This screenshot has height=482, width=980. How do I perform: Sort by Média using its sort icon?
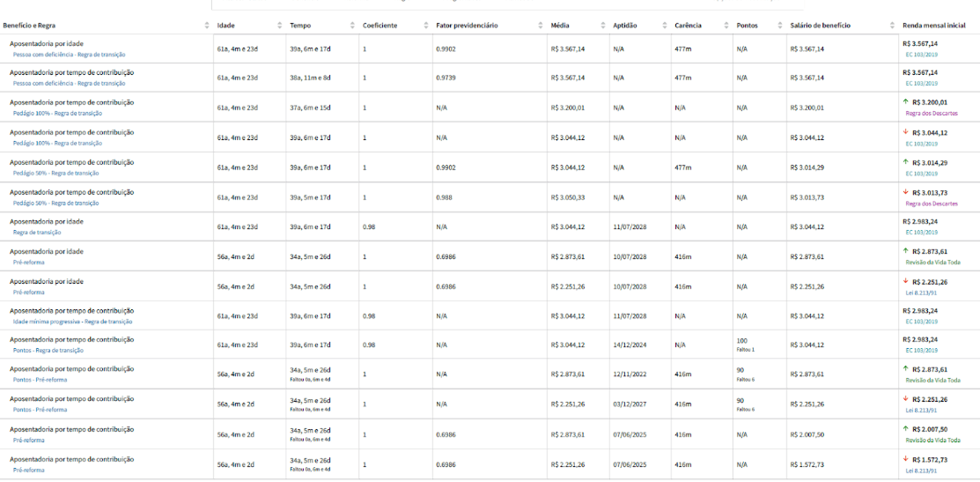pyautogui.click(x=604, y=26)
